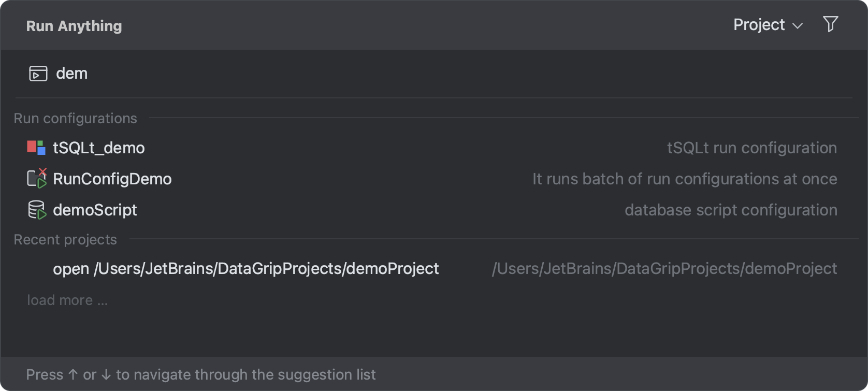Image resolution: width=868 pixels, height=391 pixels.
Task: Click the demoProject path shown on the right
Action: pos(664,268)
